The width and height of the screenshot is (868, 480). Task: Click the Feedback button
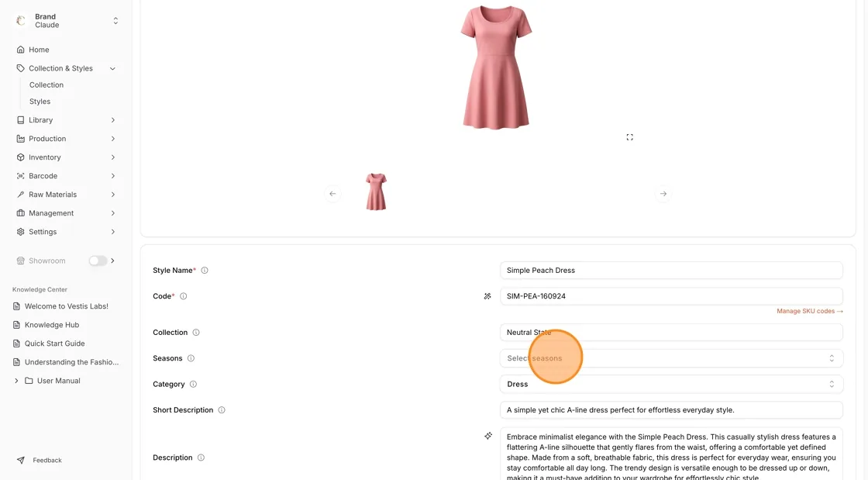tap(40, 461)
